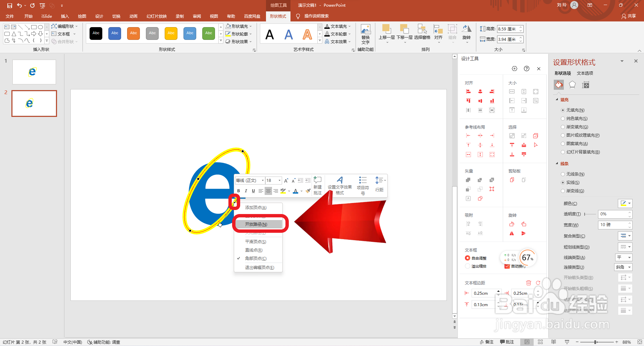Open font size dropdown showing 18
The image size is (644, 346).
[x=279, y=181]
